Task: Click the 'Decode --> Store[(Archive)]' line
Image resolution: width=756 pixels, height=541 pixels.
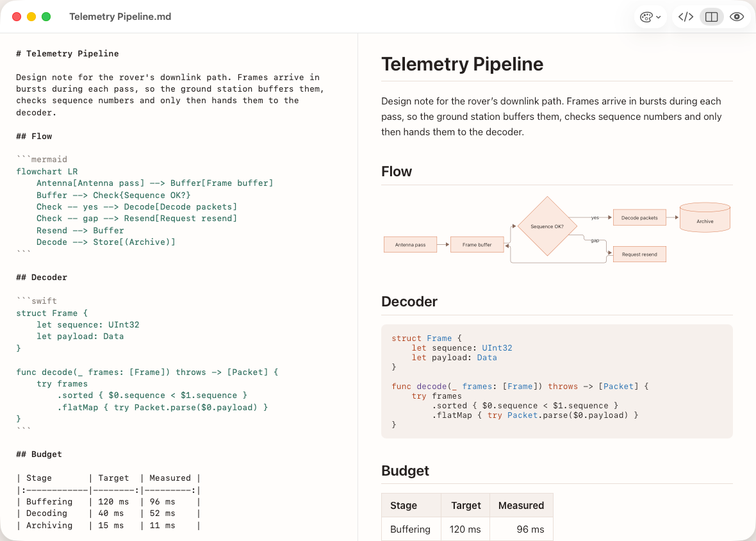Action: [x=106, y=242]
